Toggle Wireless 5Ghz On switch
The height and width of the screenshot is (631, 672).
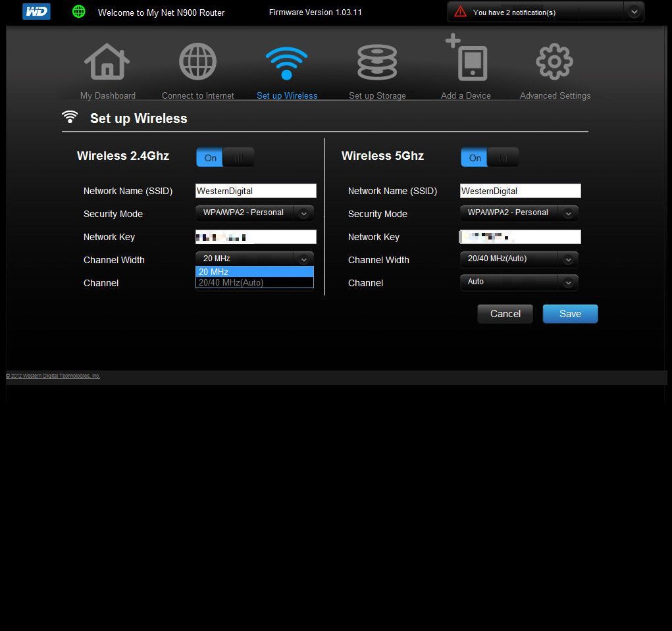pos(490,157)
